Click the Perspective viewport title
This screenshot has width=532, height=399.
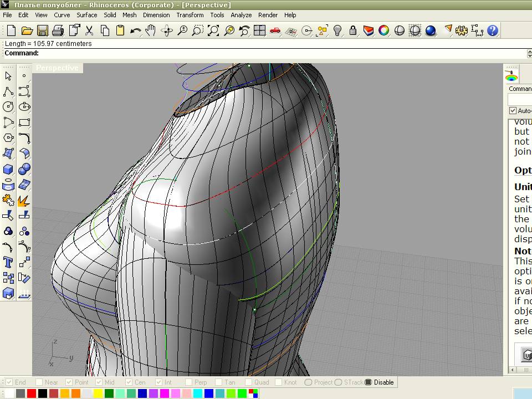click(x=57, y=68)
